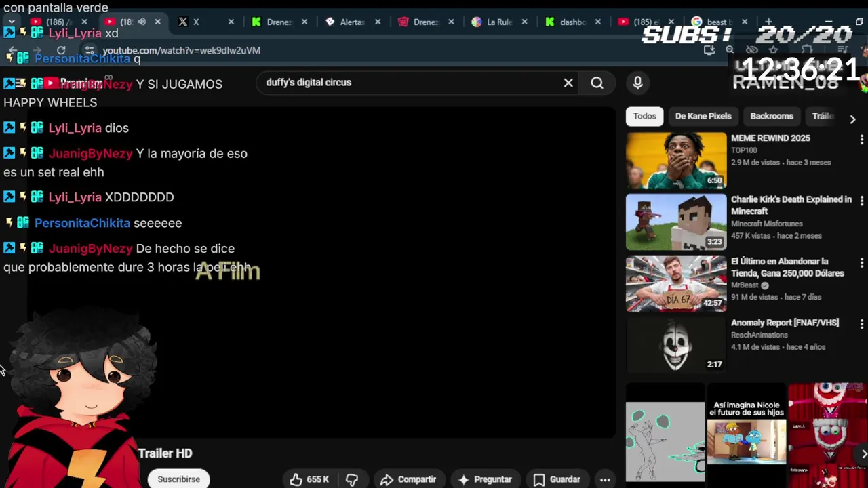Click the Preguntar sparkle button
The height and width of the screenshot is (488, 868).
485,479
